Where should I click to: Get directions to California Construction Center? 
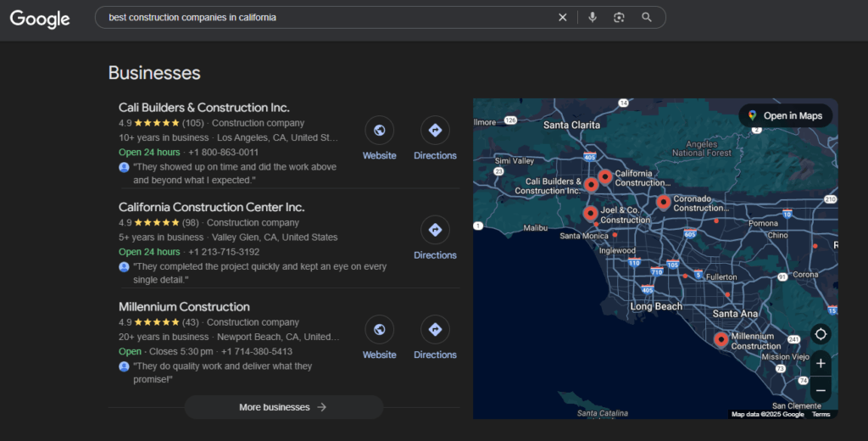(435, 230)
